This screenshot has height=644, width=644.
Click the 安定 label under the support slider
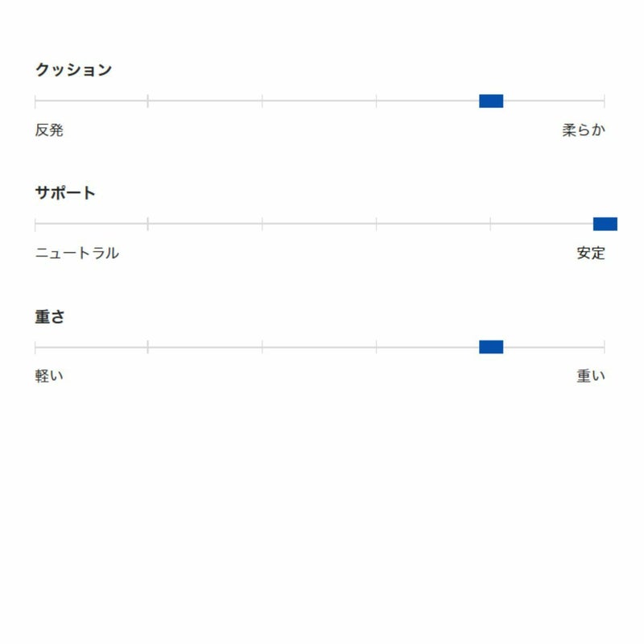click(x=590, y=253)
